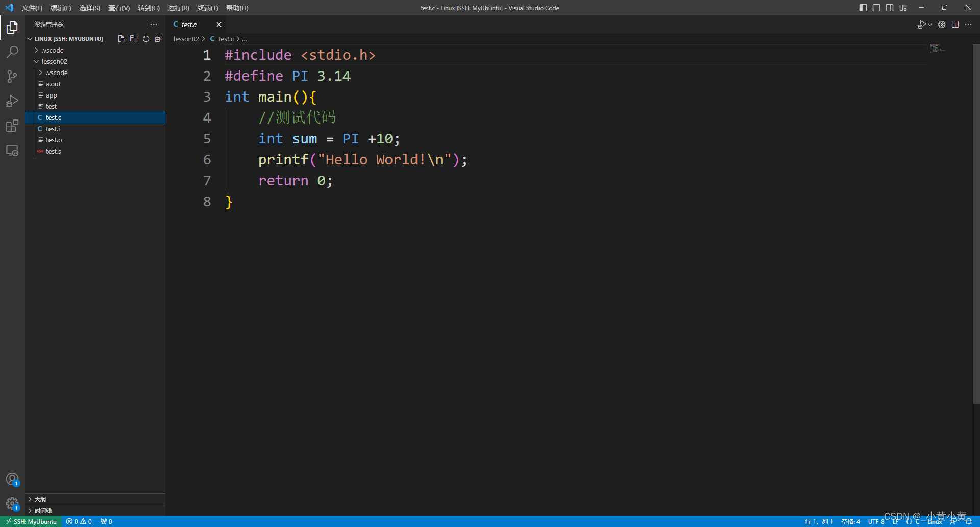Toggle bottom panel visibility
This screenshot has height=527, width=980.
tap(876, 8)
